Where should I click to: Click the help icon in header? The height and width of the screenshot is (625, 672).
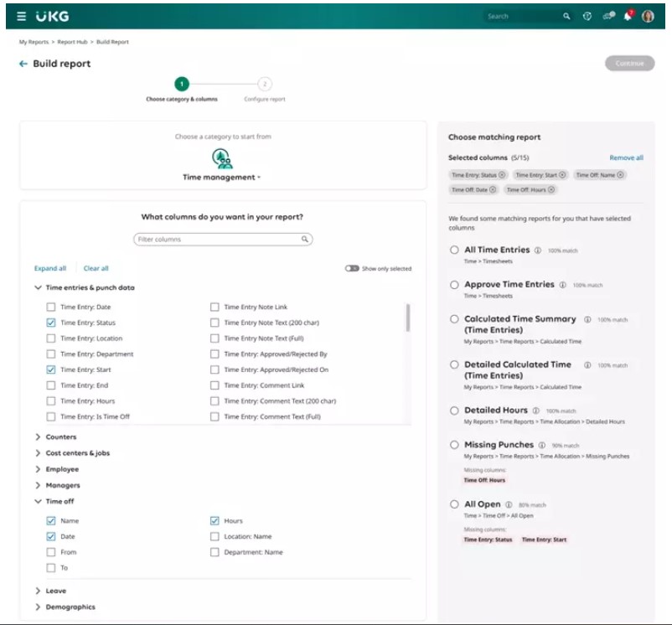pyautogui.click(x=587, y=16)
